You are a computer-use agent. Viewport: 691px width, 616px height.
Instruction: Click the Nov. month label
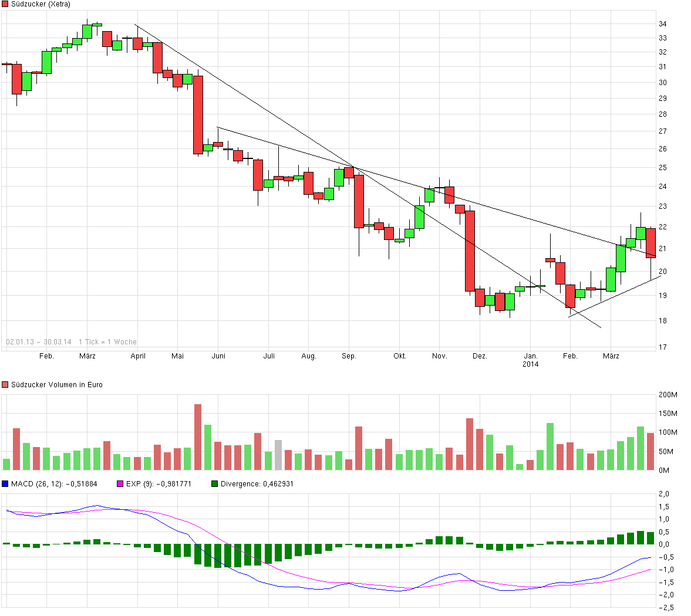[439, 356]
